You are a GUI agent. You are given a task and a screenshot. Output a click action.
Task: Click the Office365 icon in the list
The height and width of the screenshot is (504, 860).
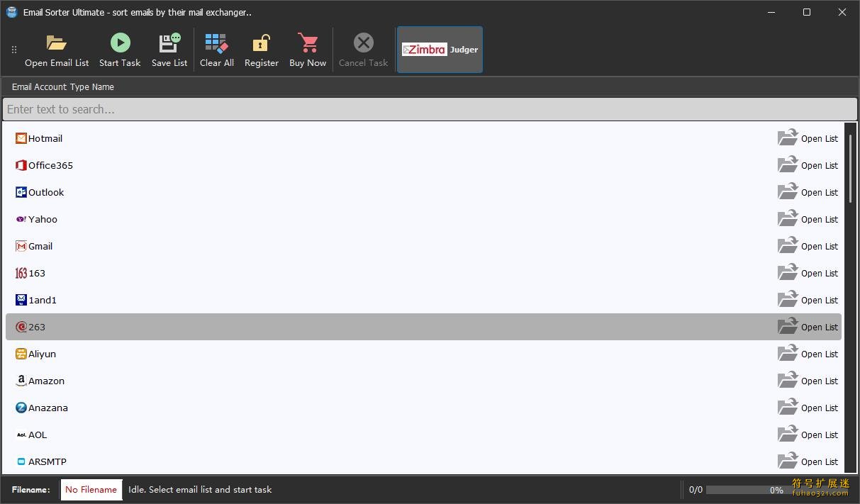coord(21,165)
